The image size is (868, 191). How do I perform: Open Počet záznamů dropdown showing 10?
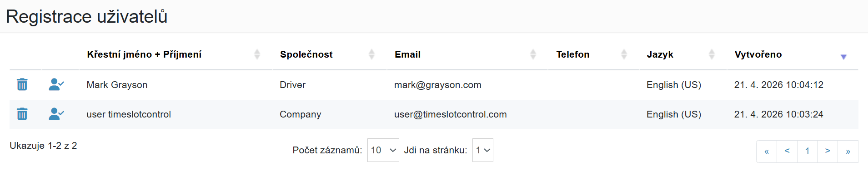tap(383, 150)
